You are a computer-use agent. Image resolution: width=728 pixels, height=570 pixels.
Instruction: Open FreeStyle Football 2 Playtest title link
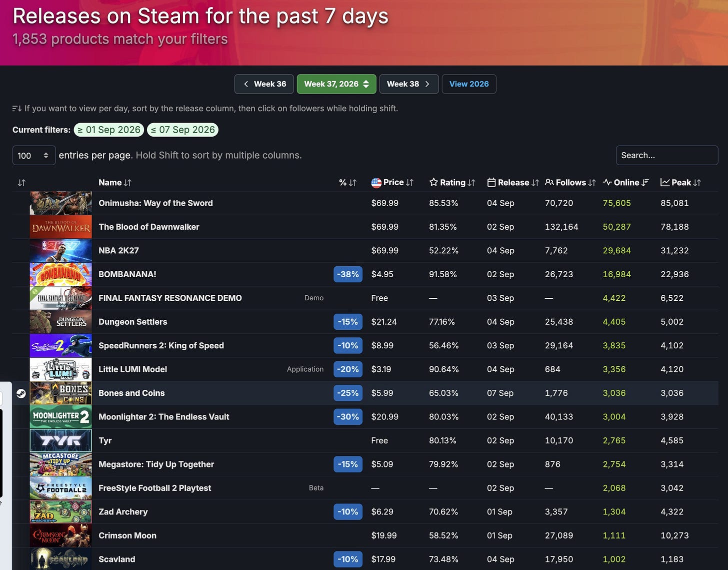pos(155,488)
